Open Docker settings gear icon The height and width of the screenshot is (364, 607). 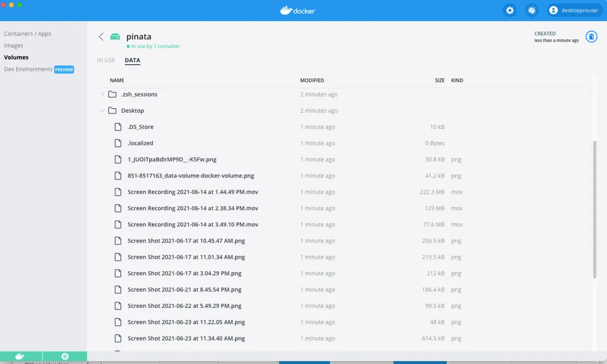pos(510,10)
